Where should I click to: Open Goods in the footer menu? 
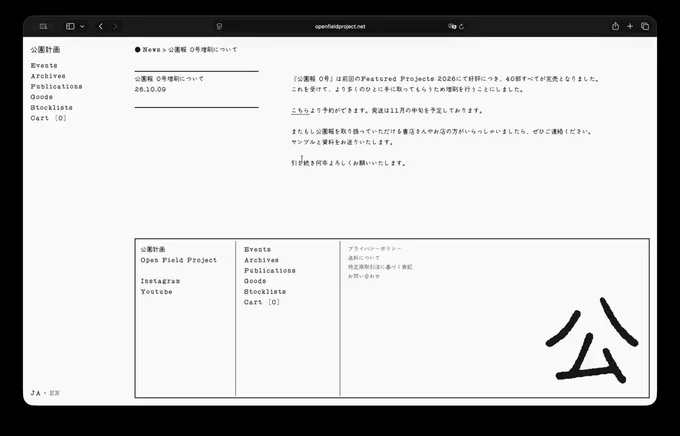tap(255, 281)
